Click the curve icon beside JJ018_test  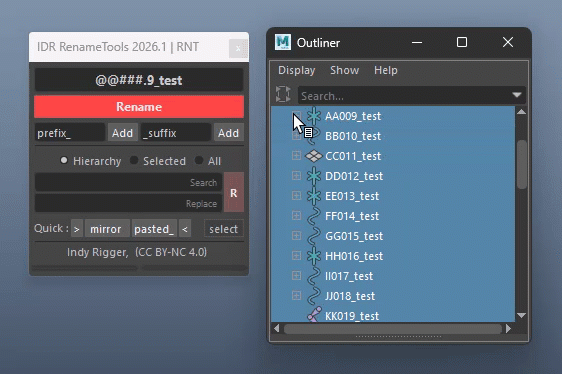314,296
